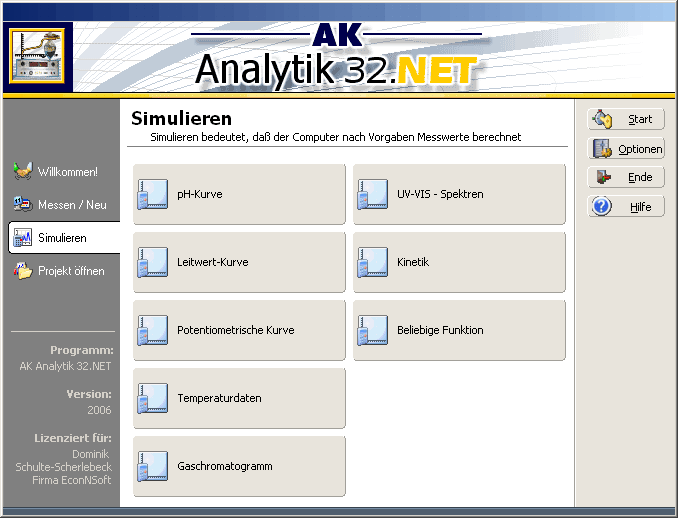
Task: Simulate a pH-Kurve
Action: 239,194
